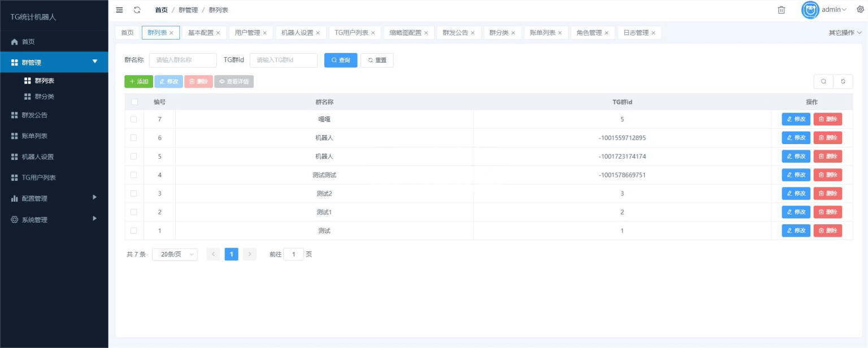Image resolution: width=868 pixels, height=348 pixels.
Task: Go to next page with right arrow
Action: [x=249, y=254]
